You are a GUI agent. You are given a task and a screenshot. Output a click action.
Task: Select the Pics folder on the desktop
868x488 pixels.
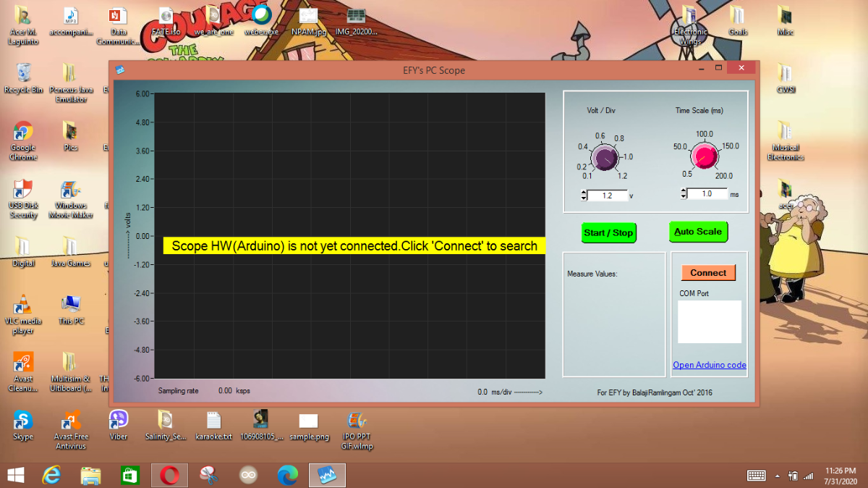70,136
